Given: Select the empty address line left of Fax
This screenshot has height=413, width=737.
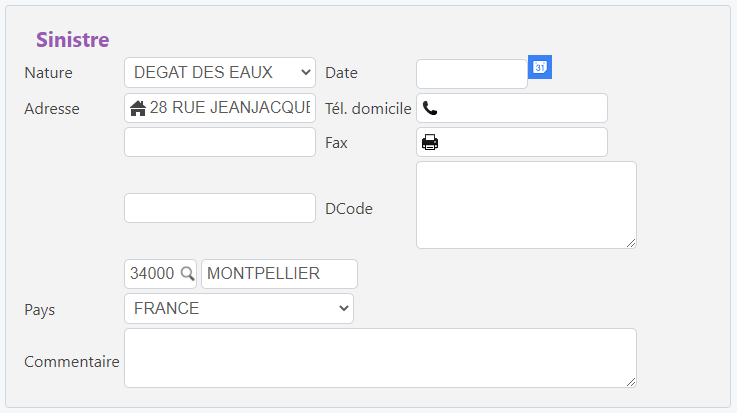Looking at the screenshot, I should [220, 142].
